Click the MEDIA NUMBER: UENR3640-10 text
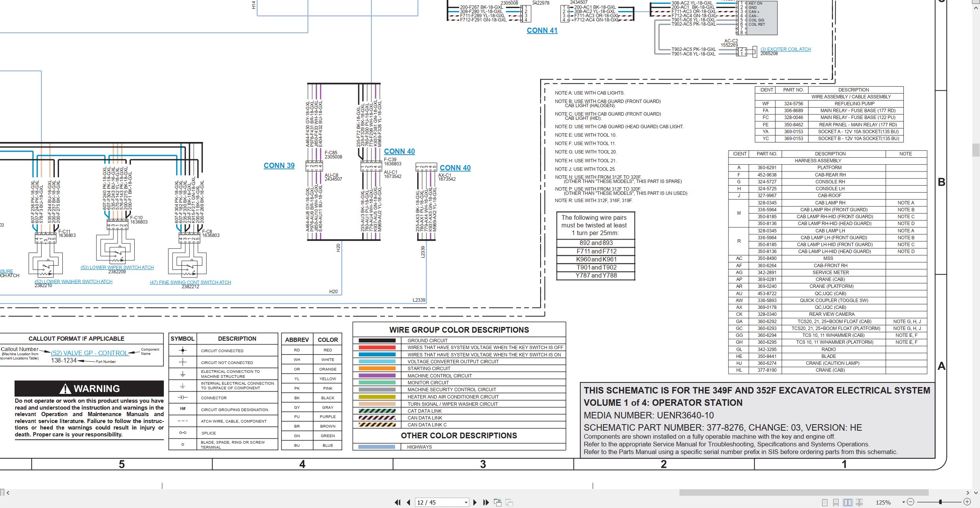 (649, 415)
